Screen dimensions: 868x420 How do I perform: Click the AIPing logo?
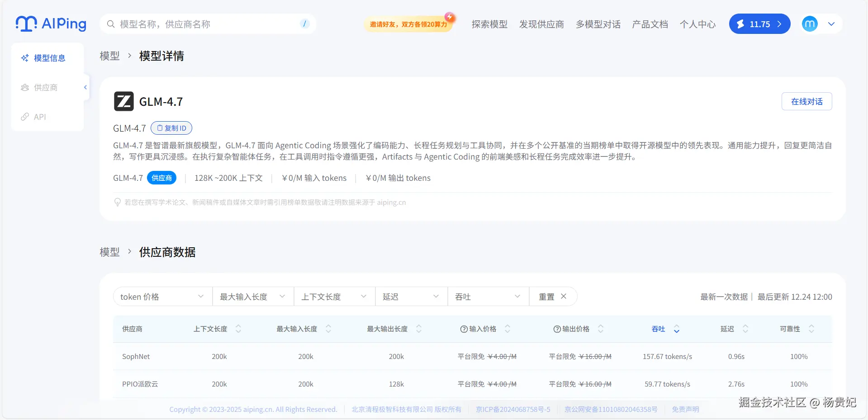[x=51, y=24]
